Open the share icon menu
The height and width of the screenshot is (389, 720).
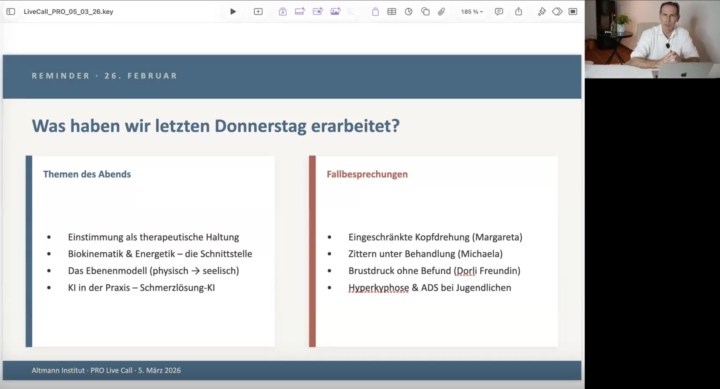coord(518,11)
